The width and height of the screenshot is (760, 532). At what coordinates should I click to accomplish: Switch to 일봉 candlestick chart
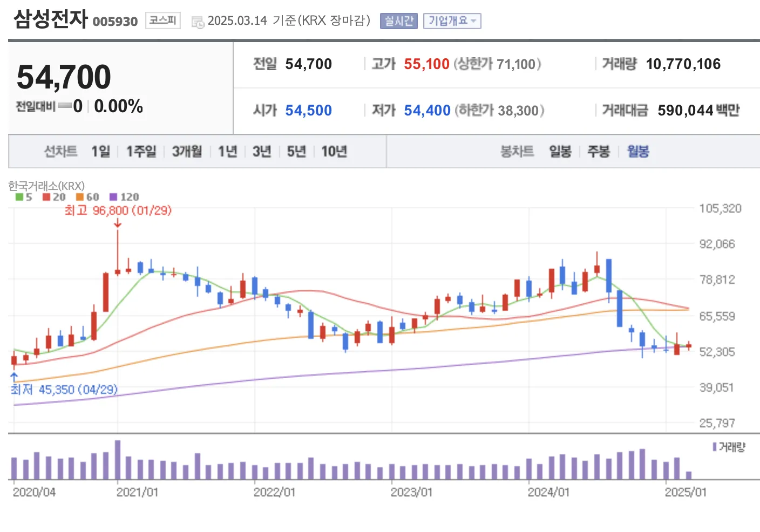(x=560, y=152)
